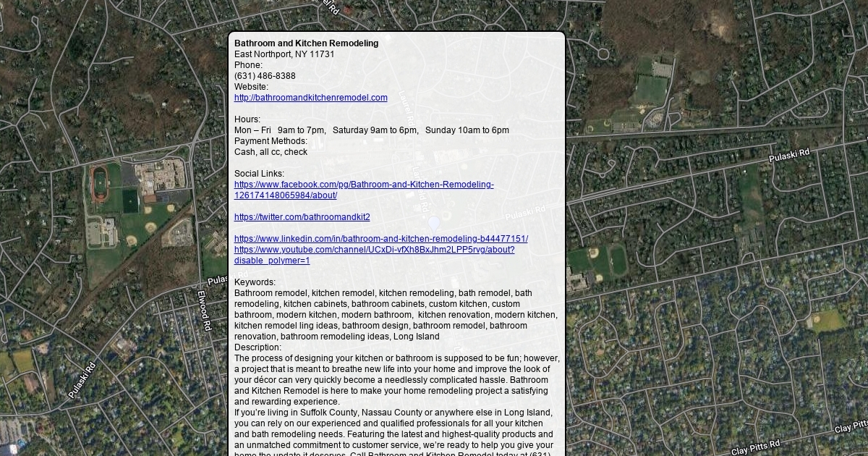Viewport: 868px width, 456px height.
Task: Click the Social Links heading
Action: click(x=259, y=174)
